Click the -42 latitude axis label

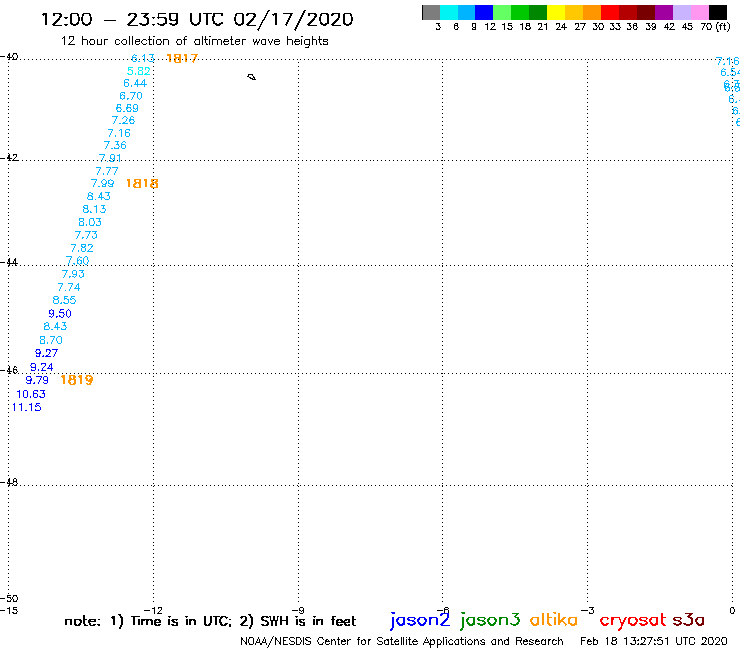(x=9, y=157)
